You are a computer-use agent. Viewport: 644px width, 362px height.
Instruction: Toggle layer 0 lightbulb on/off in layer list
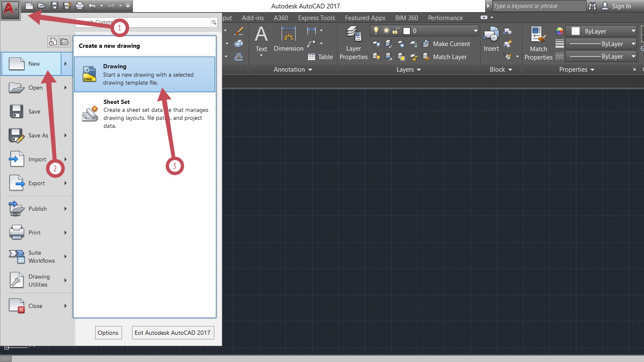click(376, 31)
